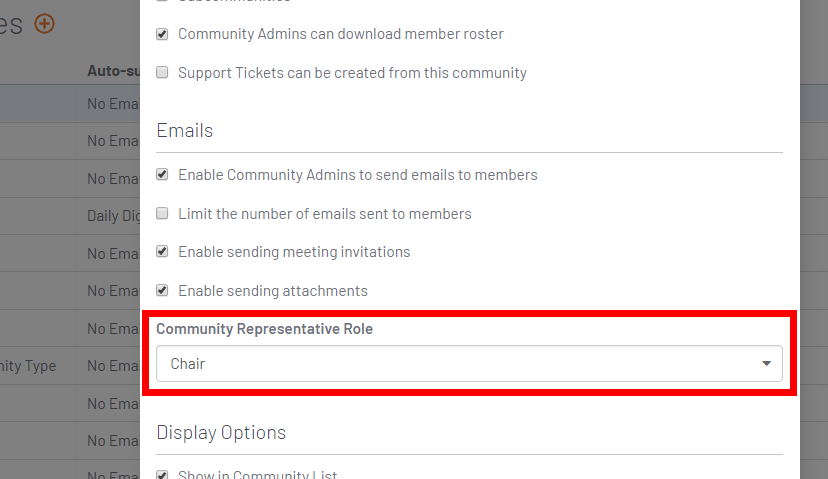Toggle Show in Community List checkbox
The width and height of the screenshot is (828, 479).
coord(162,475)
